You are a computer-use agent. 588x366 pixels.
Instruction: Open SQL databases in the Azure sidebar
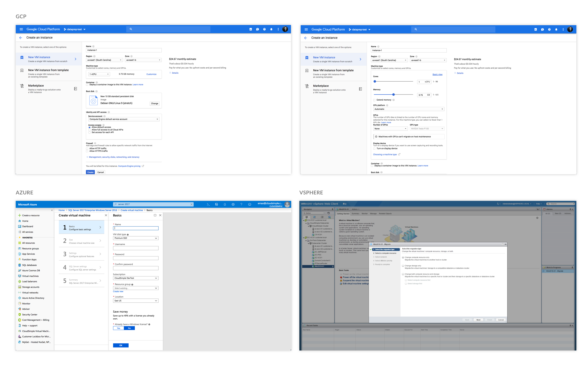point(27,265)
